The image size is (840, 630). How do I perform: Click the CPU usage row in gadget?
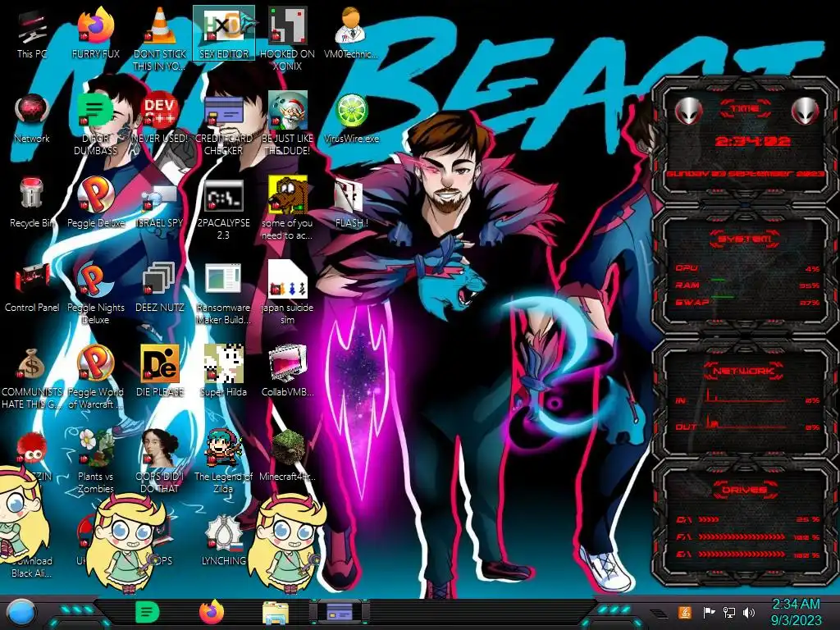[x=746, y=268]
